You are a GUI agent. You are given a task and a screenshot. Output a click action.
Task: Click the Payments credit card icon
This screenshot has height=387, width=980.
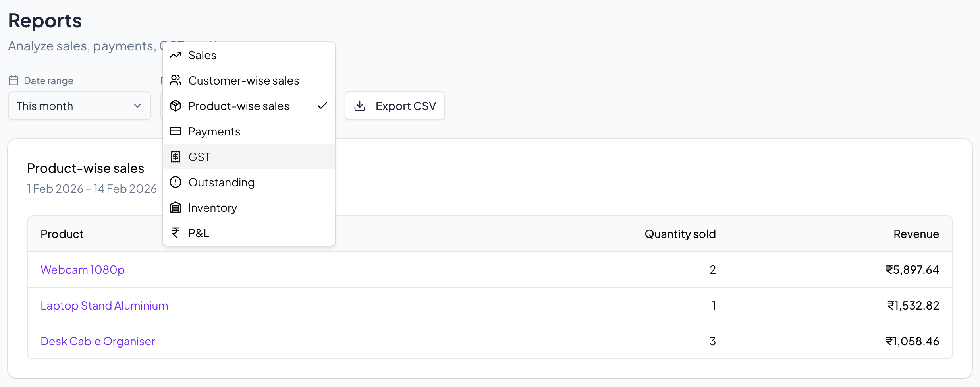(x=176, y=132)
